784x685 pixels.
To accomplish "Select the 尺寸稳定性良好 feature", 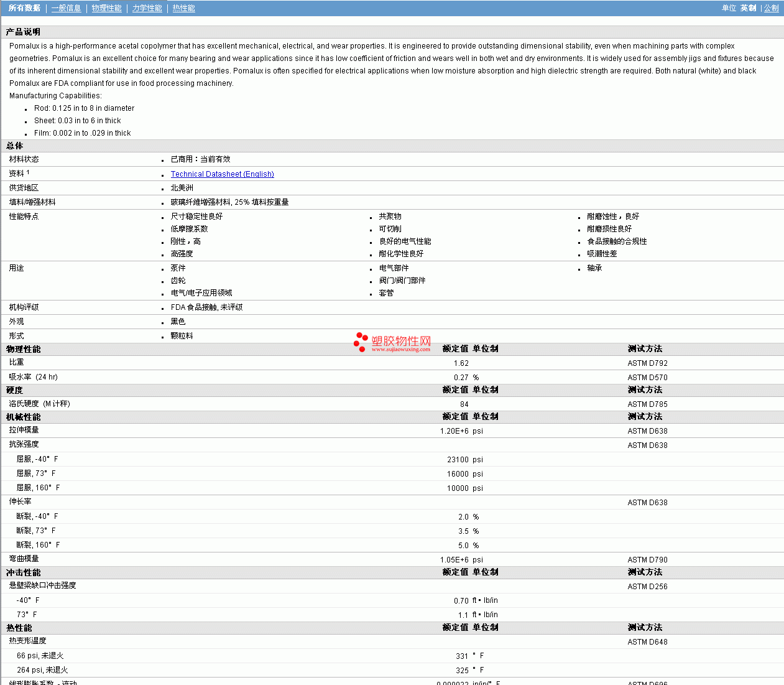I will (197, 217).
